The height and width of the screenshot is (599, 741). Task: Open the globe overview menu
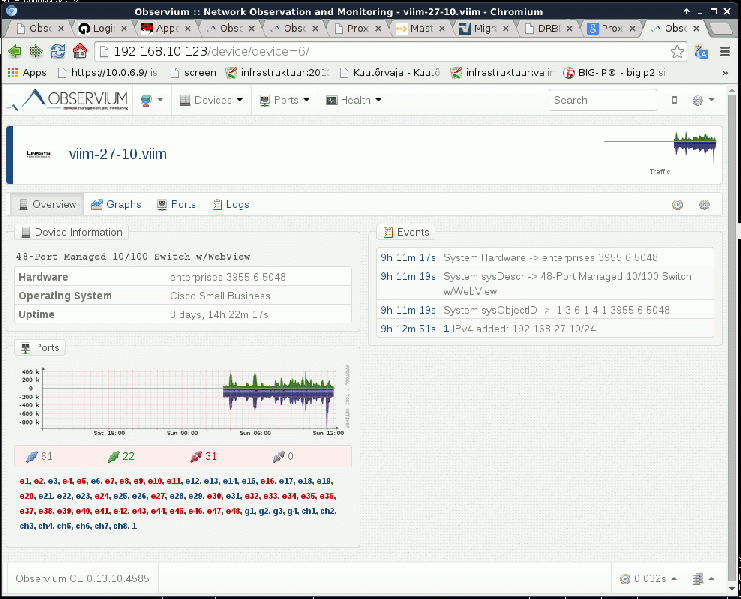click(x=151, y=100)
